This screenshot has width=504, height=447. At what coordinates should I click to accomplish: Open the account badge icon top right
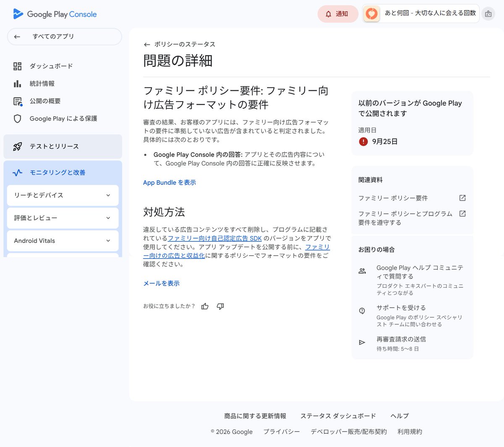coord(488,14)
